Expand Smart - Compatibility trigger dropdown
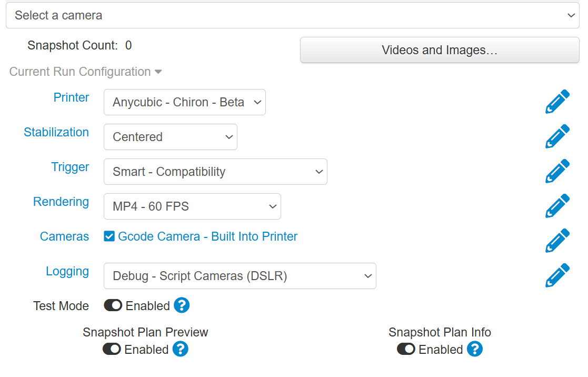This screenshot has width=588, height=377. pos(215,172)
